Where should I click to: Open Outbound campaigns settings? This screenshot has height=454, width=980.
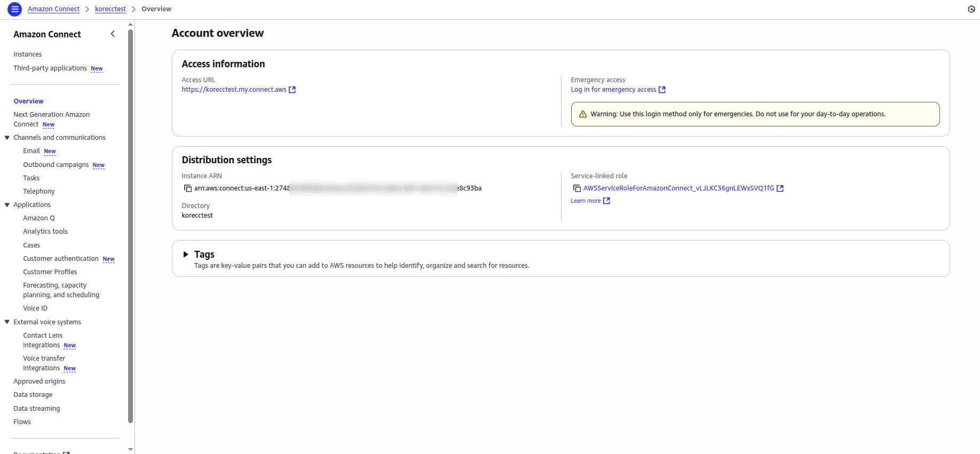[x=56, y=165]
